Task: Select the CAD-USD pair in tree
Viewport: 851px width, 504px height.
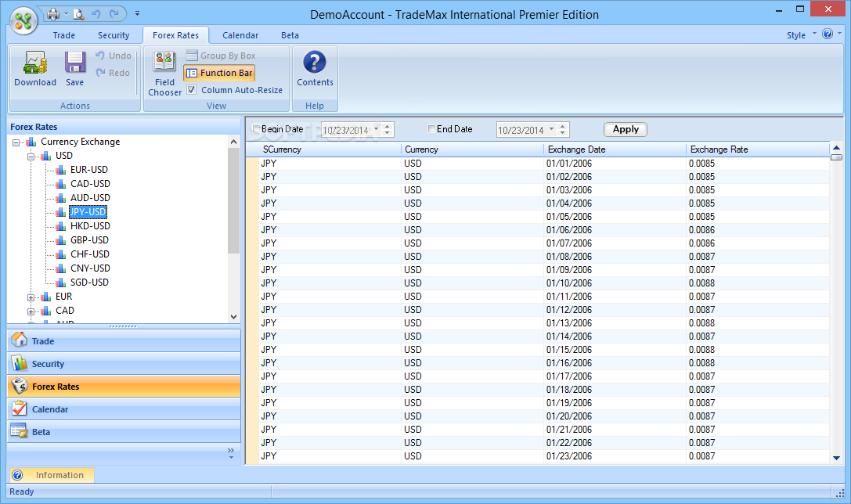Action: click(90, 184)
